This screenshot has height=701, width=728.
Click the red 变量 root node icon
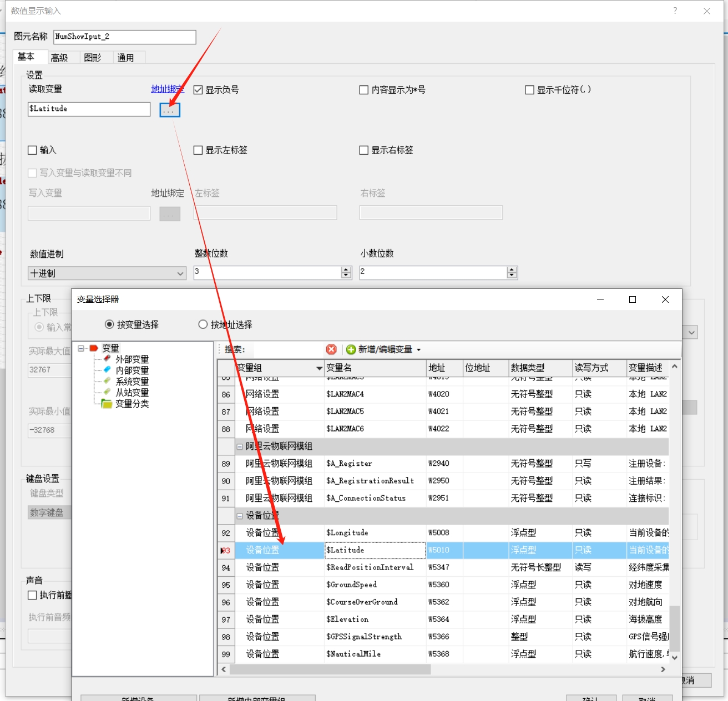[x=94, y=348]
